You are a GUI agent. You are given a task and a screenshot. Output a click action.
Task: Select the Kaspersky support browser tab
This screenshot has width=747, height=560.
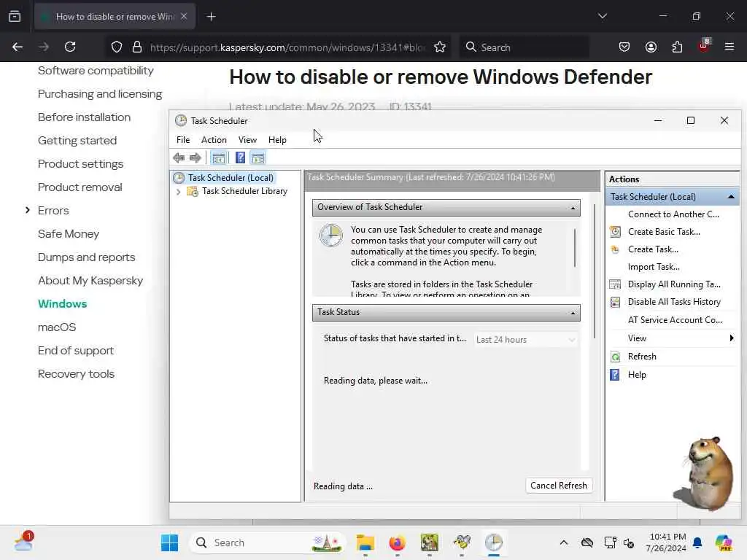[x=115, y=16]
